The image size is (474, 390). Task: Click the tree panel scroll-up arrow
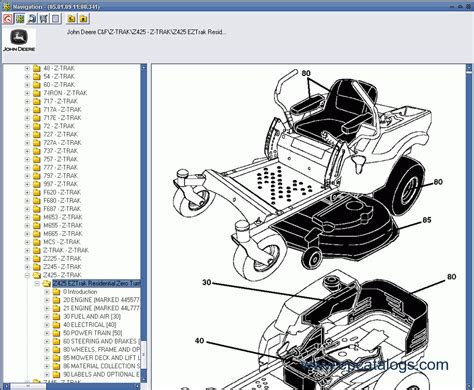pyautogui.click(x=144, y=67)
